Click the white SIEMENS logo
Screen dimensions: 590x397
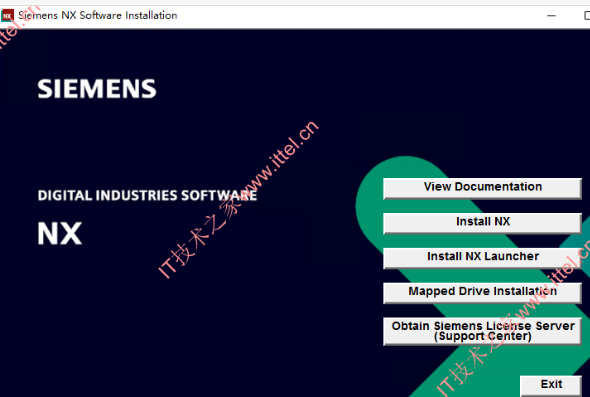coord(97,89)
